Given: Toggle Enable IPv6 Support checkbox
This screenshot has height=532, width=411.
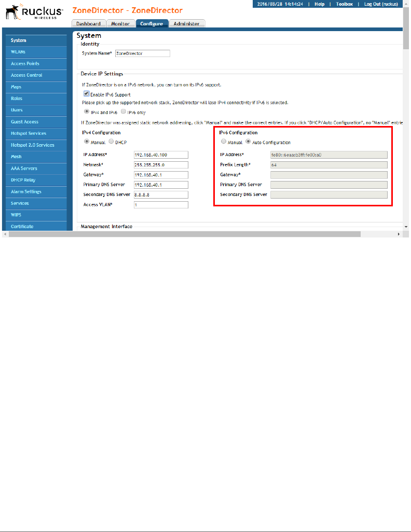Looking at the screenshot, I should coord(86,94).
